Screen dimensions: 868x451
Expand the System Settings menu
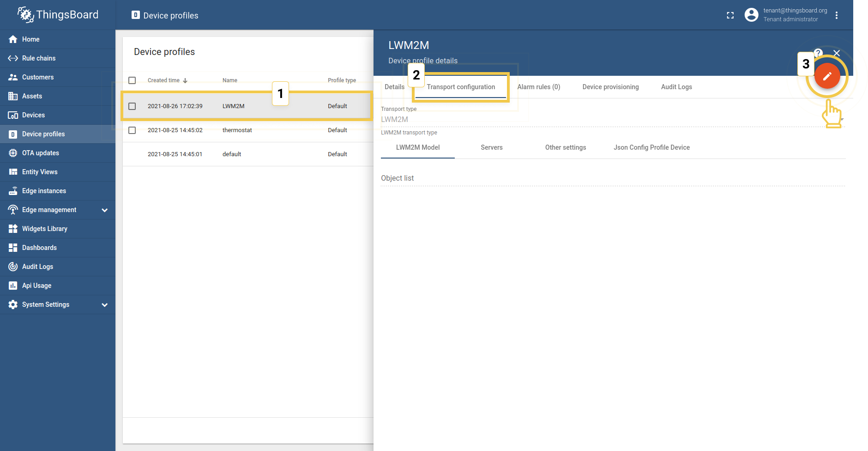[x=104, y=305]
